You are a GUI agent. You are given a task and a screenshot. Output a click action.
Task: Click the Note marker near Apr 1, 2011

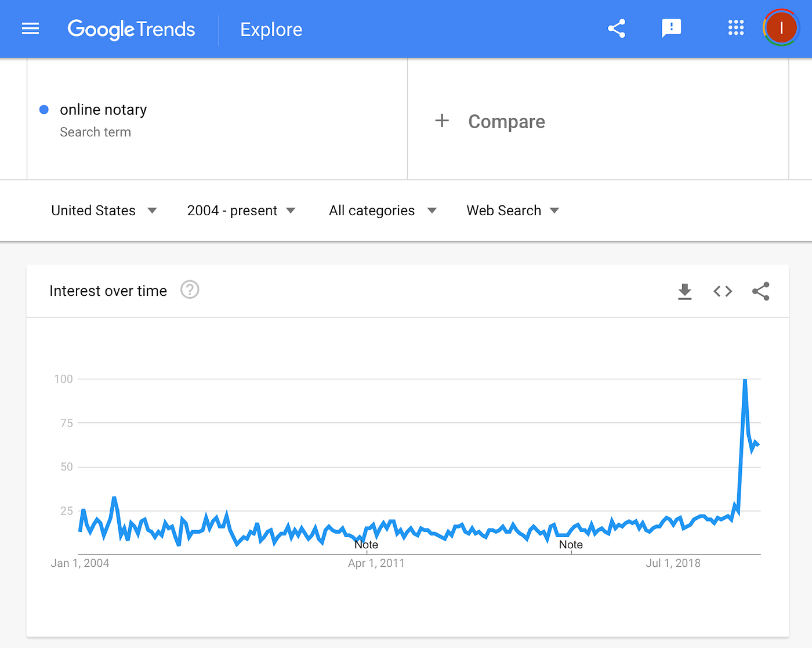click(x=366, y=545)
